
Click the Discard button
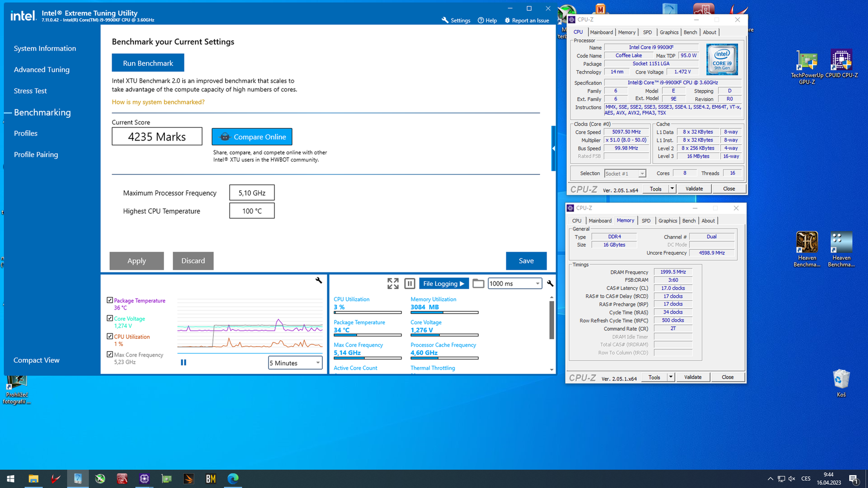pyautogui.click(x=193, y=261)
